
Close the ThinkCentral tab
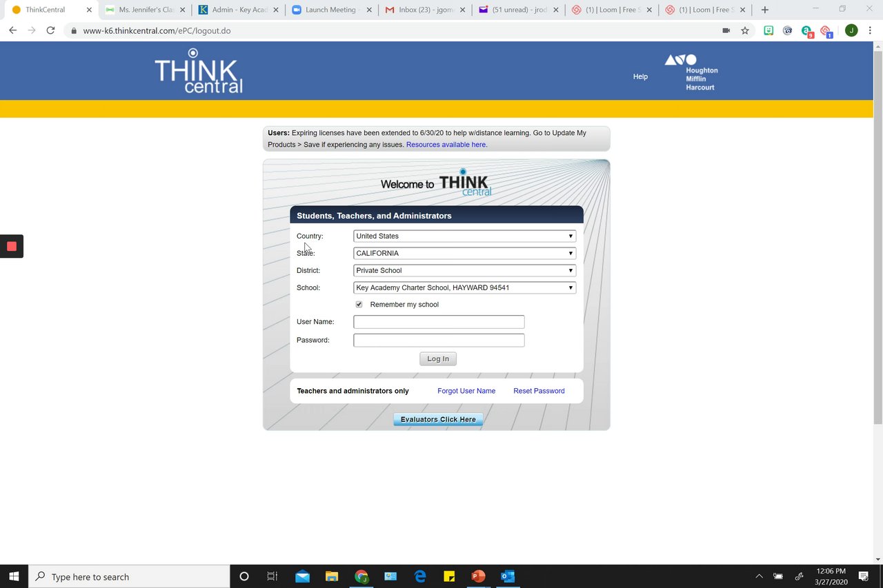coord(88,10)
